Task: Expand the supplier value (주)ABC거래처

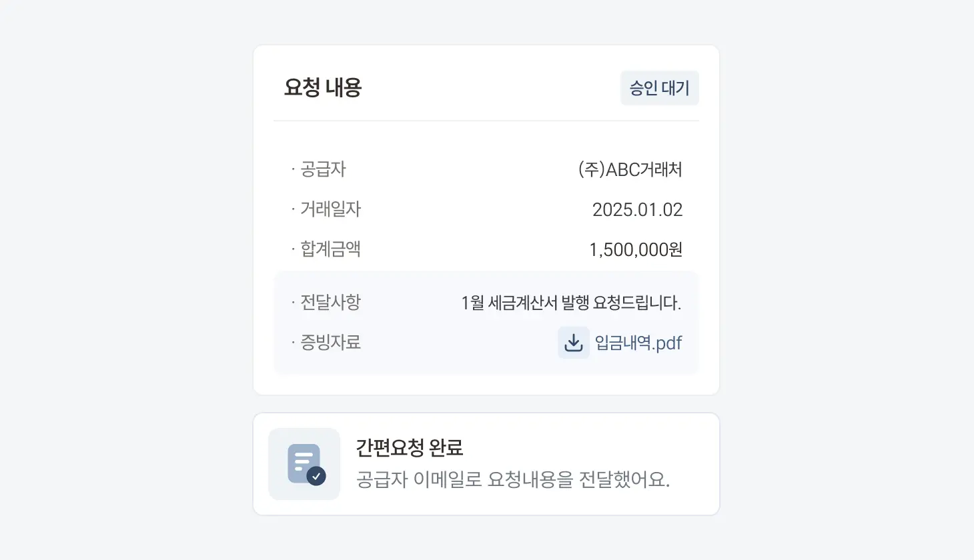Action: pos(631,169)
